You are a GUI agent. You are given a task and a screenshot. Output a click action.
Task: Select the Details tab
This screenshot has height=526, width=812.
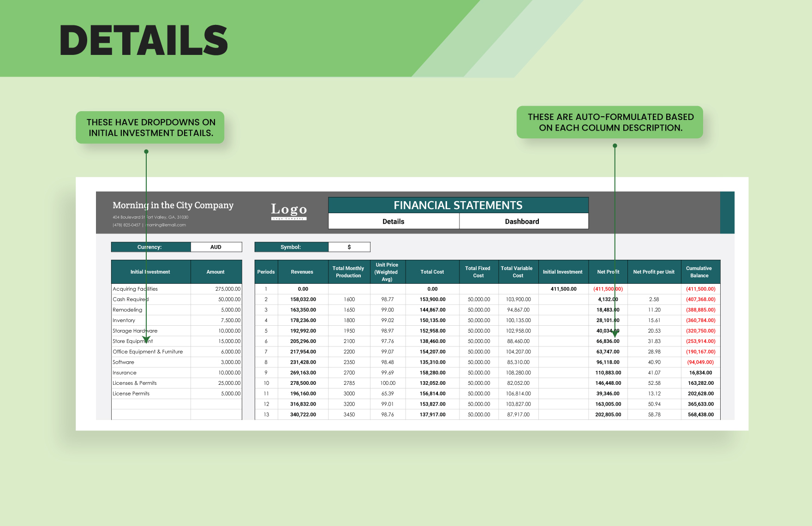[394, 221]
